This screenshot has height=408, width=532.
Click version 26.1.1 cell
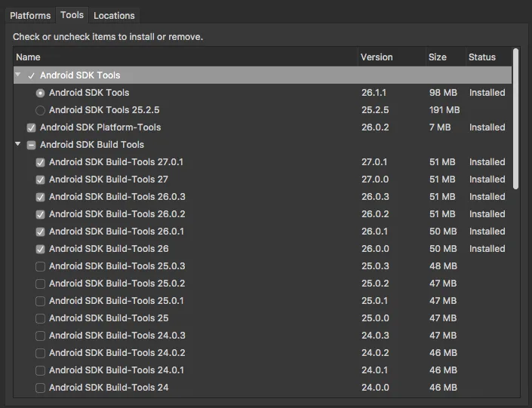374,93
